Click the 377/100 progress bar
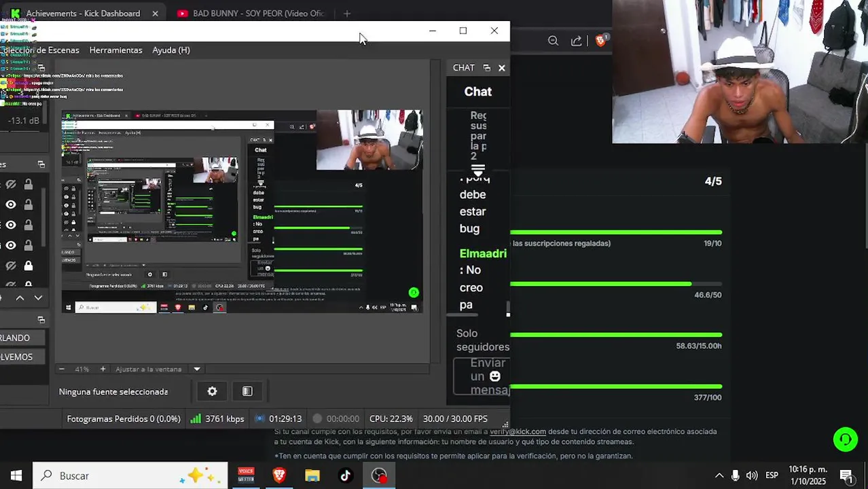868x489 pixels. (616, 386)
